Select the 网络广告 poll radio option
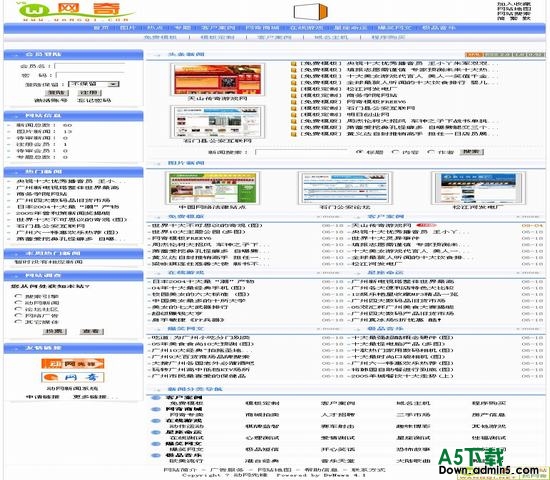 point(18,315)
